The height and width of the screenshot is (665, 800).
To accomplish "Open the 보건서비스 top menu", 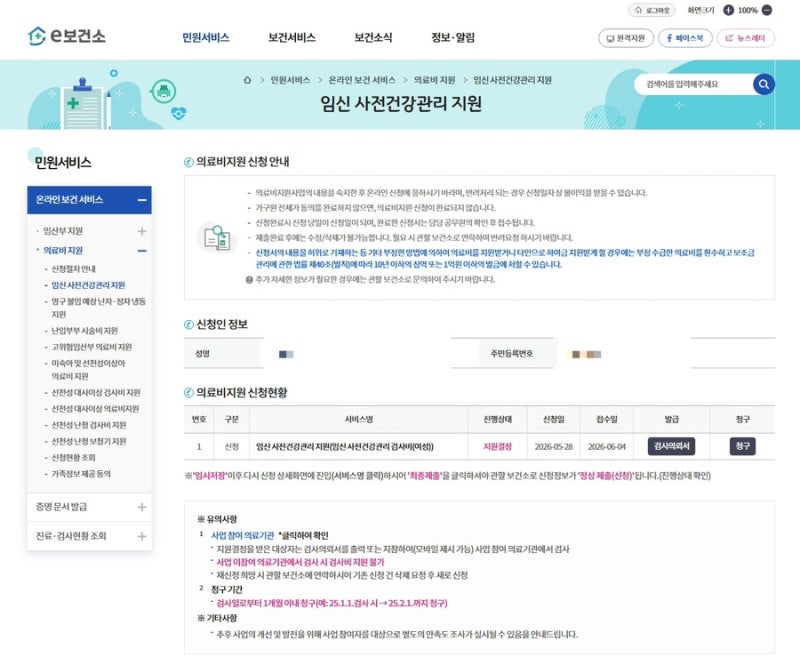I will 292,37.
